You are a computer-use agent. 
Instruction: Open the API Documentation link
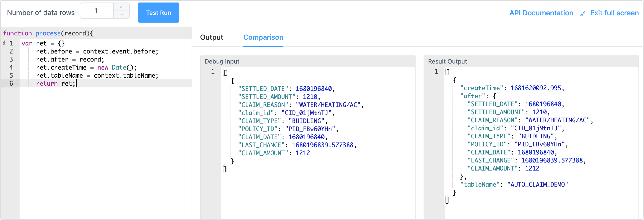[x=541, y=13]
